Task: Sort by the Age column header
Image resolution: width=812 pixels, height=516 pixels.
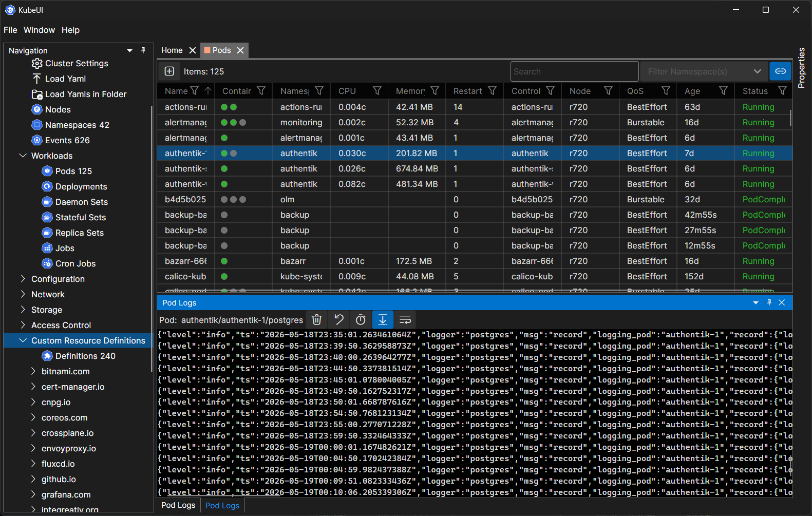Action: tap(692, 91)
